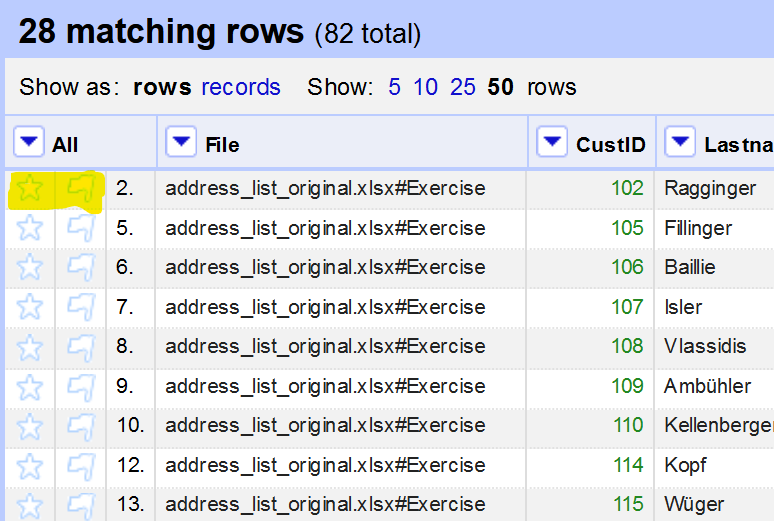Open the All column dropdown menu
The image size is (774, 521).
pyautogui.click(x=28, y=143)
